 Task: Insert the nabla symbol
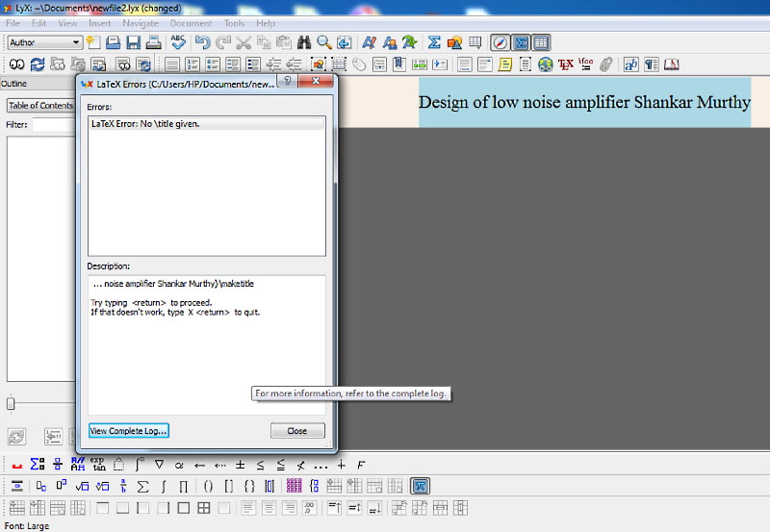[x=159, y=465]
